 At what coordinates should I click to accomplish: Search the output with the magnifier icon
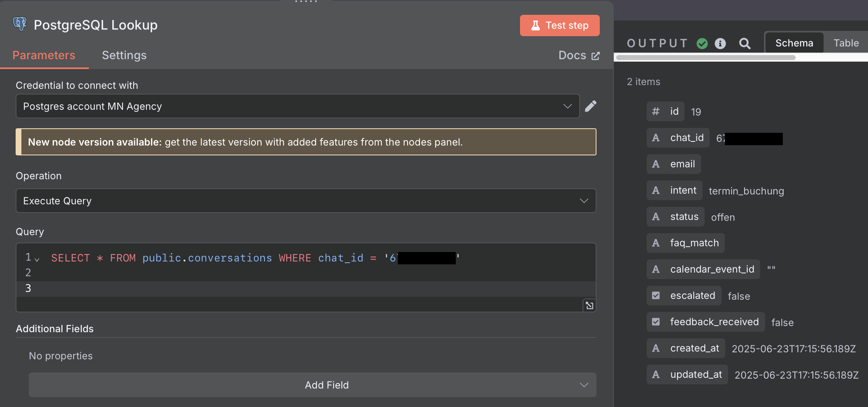coord(745,43)
